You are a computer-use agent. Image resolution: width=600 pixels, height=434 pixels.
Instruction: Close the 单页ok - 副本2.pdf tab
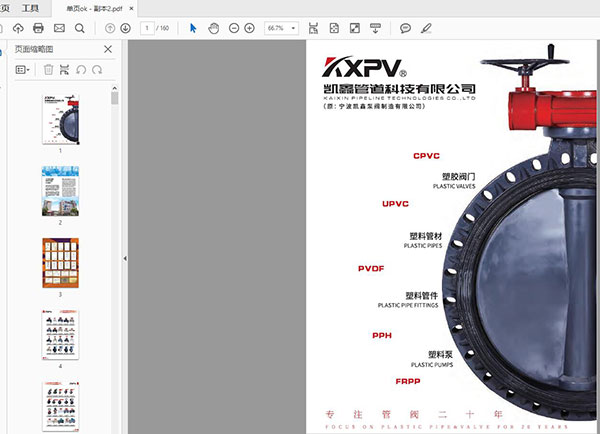coord(131,8)
